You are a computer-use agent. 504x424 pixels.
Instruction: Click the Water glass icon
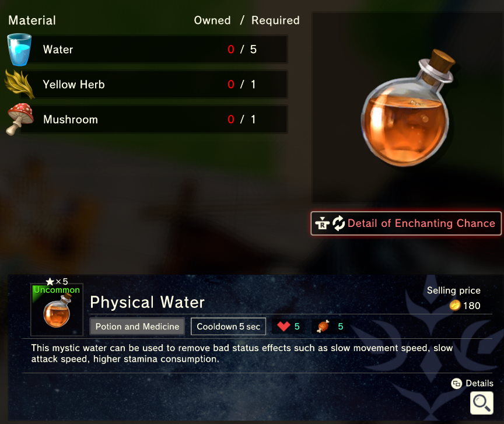pos(20,50)
